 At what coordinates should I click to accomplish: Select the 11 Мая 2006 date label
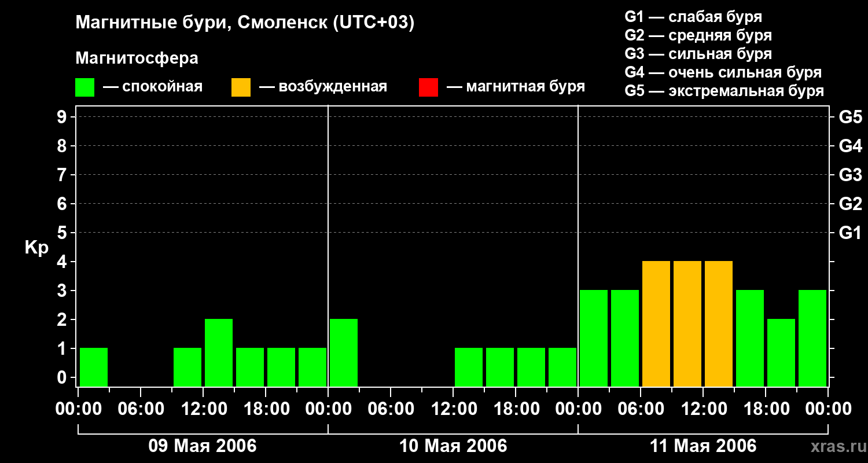click(703, 446)
